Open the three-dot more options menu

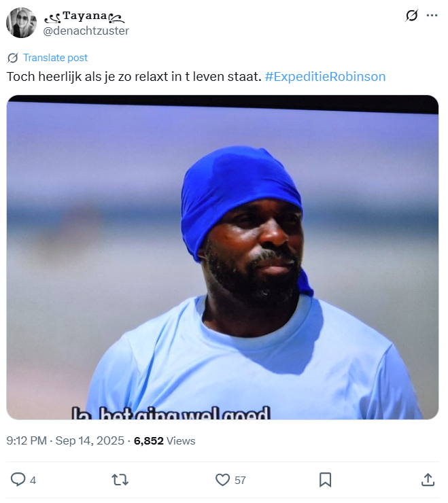tap(432, 15)
